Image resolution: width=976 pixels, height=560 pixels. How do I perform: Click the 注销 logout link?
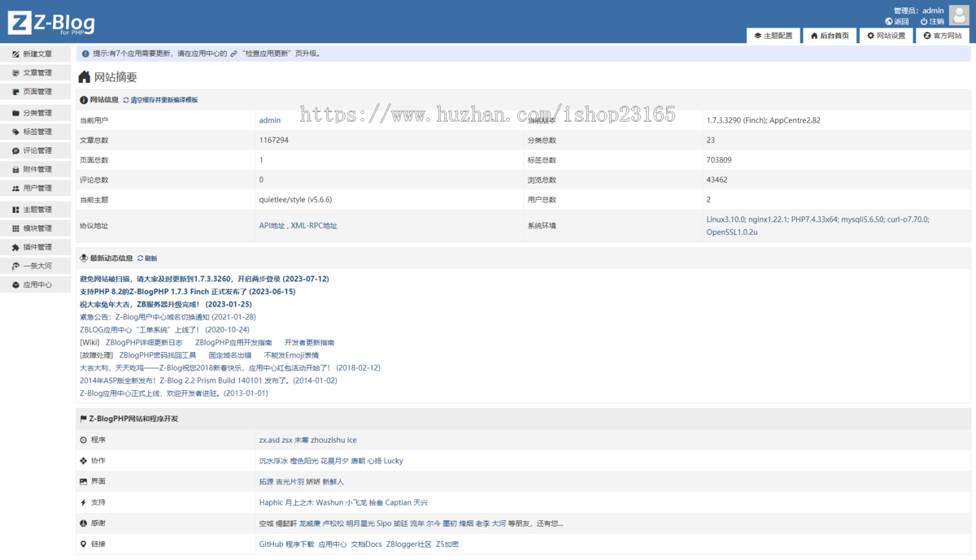(937, 22)
